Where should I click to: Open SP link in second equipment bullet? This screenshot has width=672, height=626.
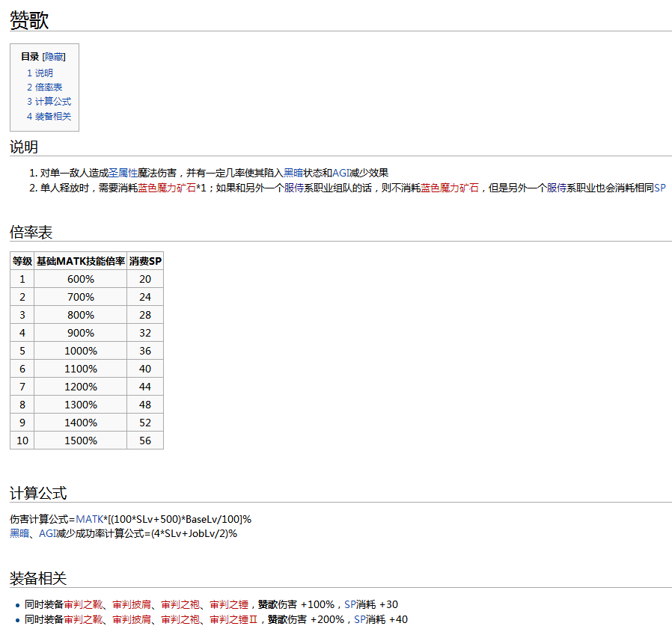click(360, 619)
